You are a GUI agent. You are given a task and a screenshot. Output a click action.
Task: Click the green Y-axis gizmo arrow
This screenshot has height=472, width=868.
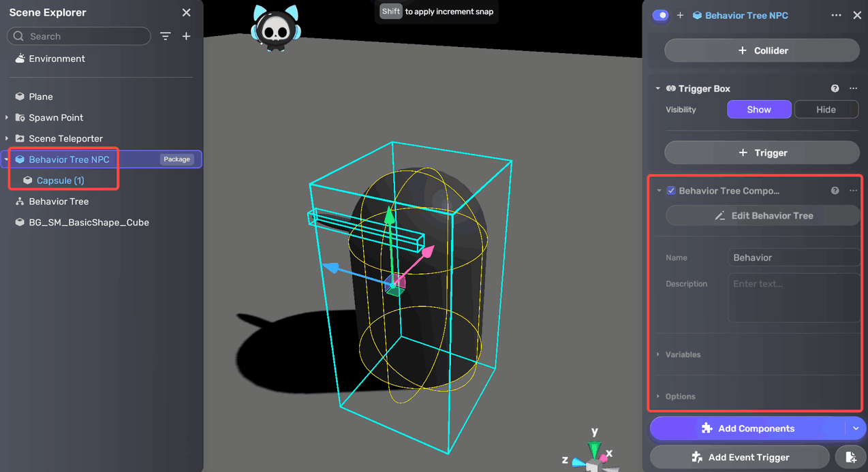click(x=389, y=218)
